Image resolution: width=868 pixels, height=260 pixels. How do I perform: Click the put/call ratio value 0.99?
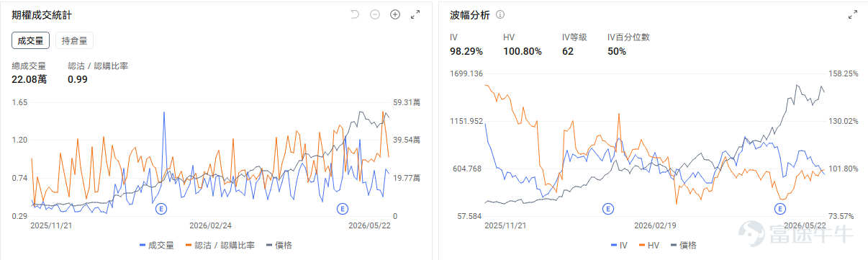[78, 79]
